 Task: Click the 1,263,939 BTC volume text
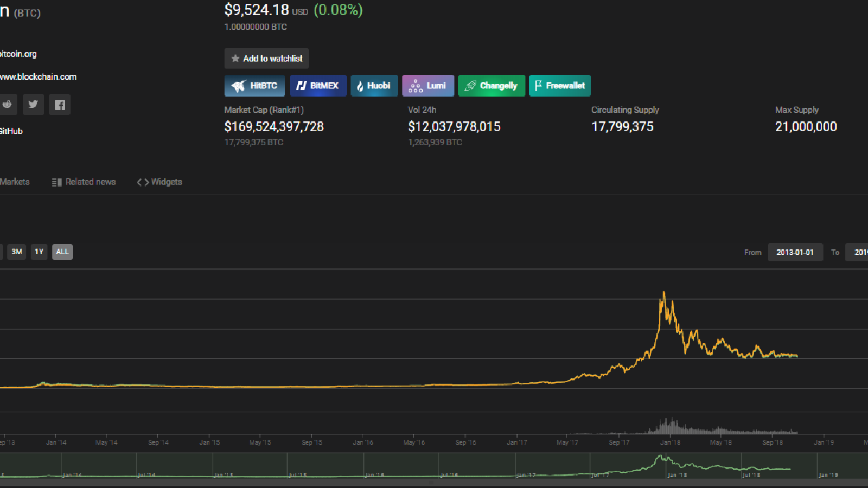(x=435, y=143)
